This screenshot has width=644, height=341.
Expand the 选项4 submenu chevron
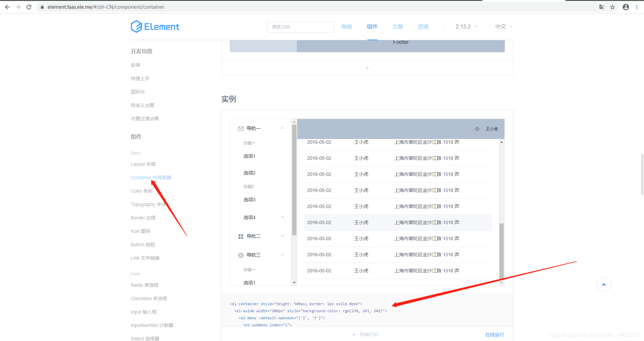click(x=282, y=217)
